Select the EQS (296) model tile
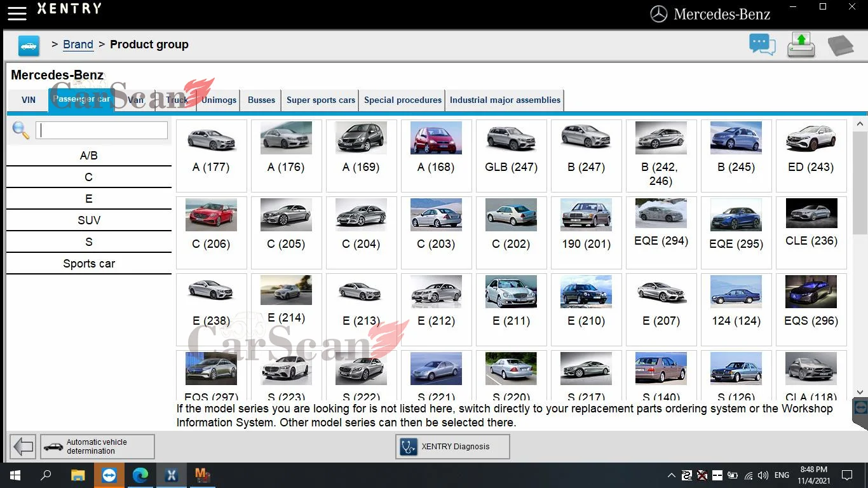This screenshot has width=868, height=488. click(811, 309)
